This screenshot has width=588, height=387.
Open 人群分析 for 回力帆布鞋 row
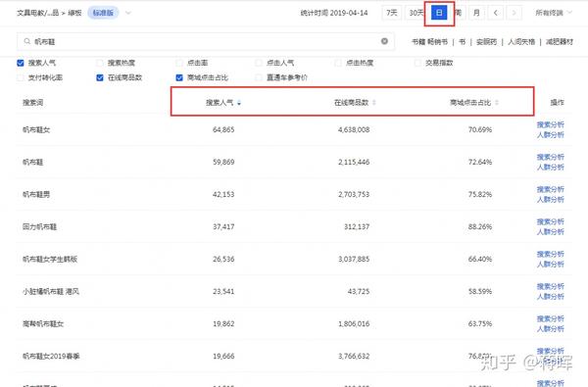coord(550,232)
